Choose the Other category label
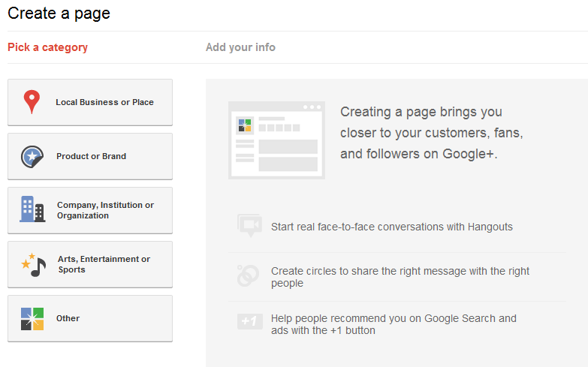The image size is (588, 367). pos(68,318)
